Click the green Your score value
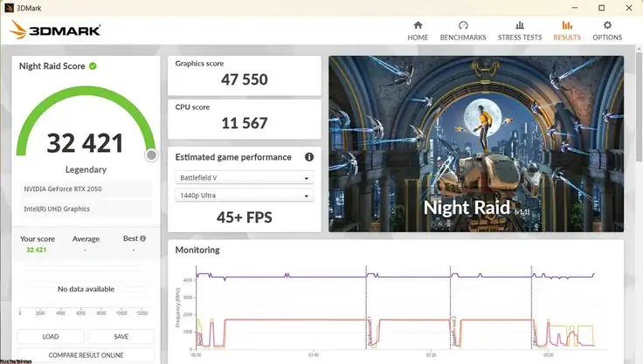 click(37, 250)
